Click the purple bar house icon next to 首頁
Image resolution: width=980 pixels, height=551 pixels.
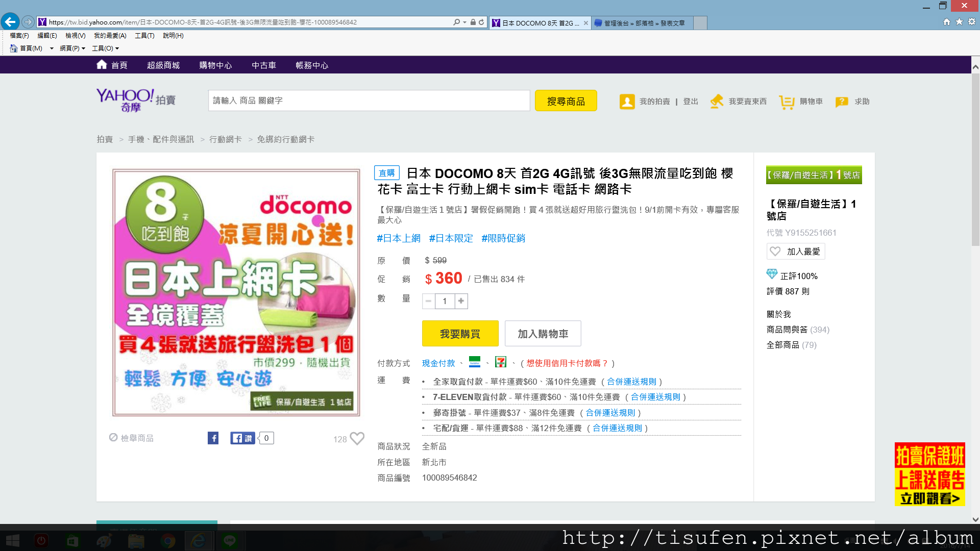102,64
